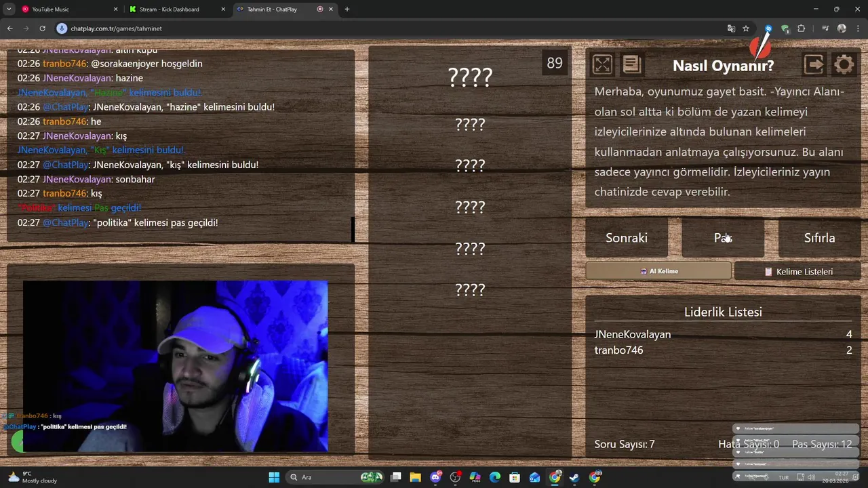Click the chat panel scrollbar thumb
This screenshot has width=868, height=488.
[353, 229]
